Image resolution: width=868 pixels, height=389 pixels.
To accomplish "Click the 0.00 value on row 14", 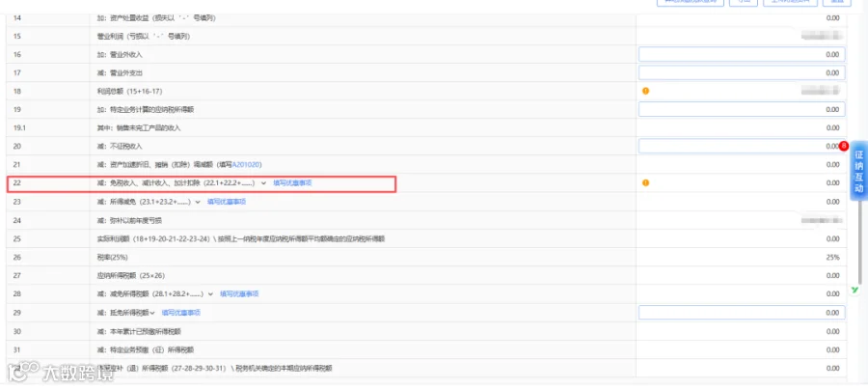I will 832,17.
